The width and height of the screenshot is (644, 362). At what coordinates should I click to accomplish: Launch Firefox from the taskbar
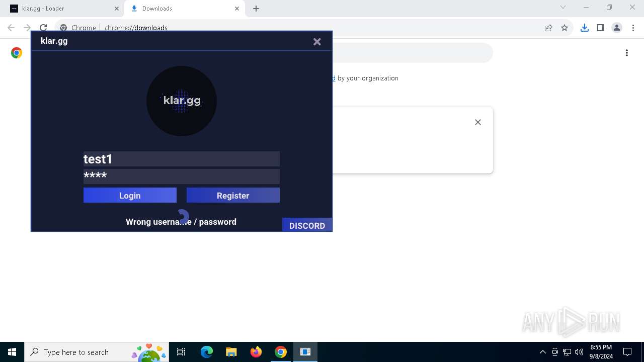256,352
